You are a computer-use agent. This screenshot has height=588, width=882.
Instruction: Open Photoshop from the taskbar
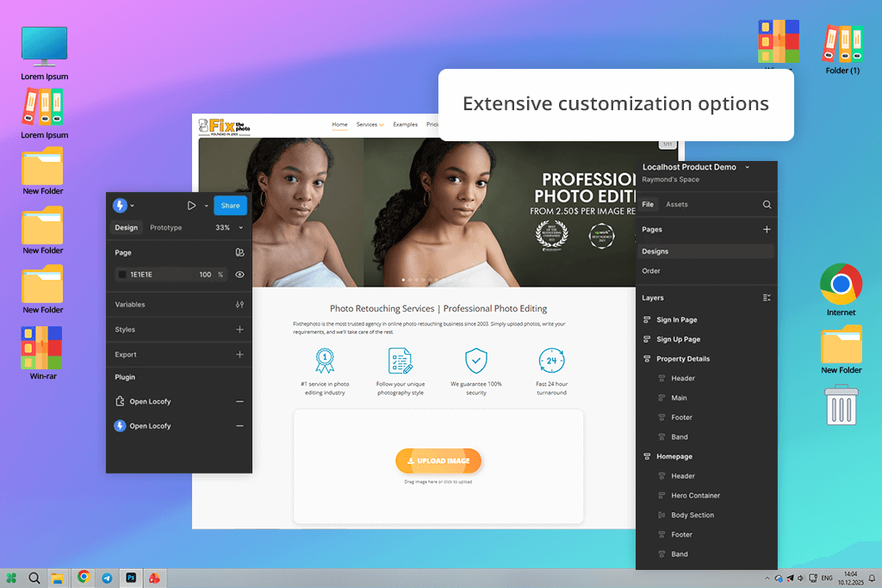click(131, 578)
